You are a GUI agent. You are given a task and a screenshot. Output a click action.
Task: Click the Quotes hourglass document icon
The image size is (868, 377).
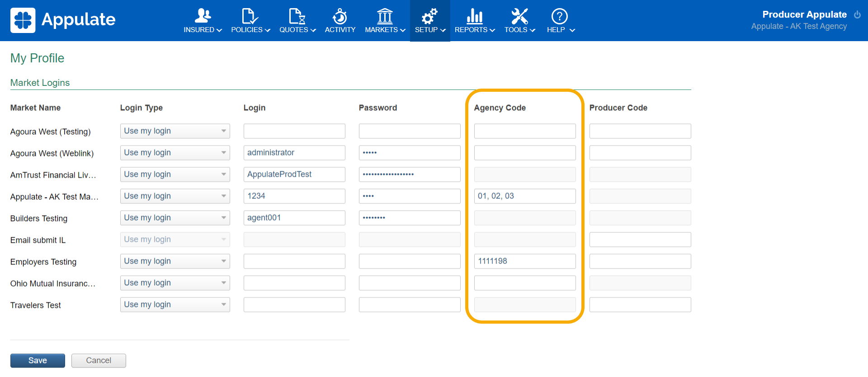point(297,16)
